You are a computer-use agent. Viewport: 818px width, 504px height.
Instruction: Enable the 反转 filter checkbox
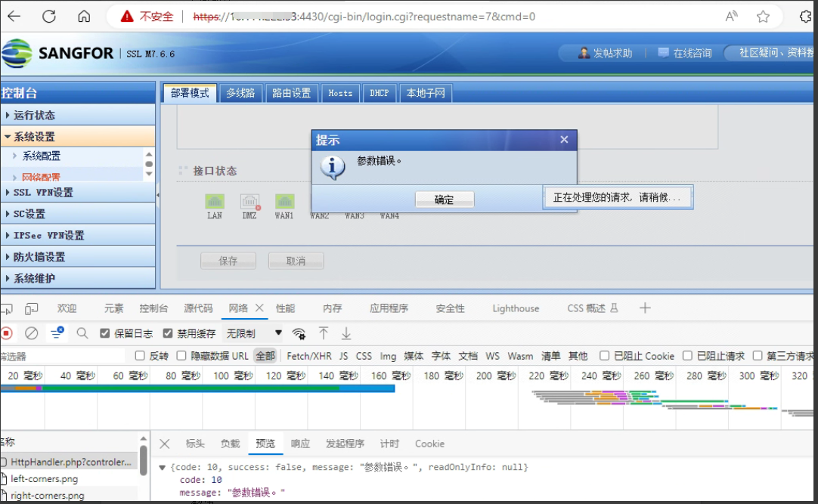coord(140,356)
